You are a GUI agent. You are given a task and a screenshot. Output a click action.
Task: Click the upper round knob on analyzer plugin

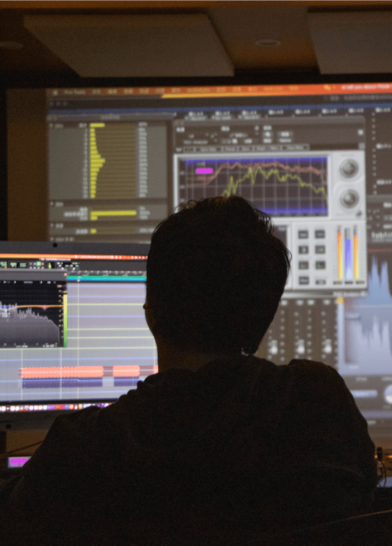[x=349, y=168]
